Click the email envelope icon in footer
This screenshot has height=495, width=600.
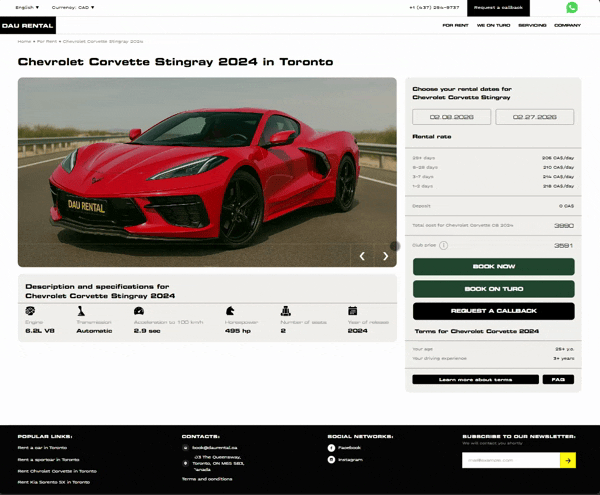[x=186, y=448]
